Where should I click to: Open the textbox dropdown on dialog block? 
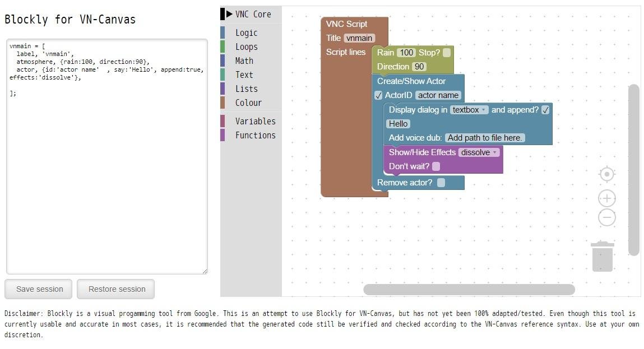coord(469,110)
